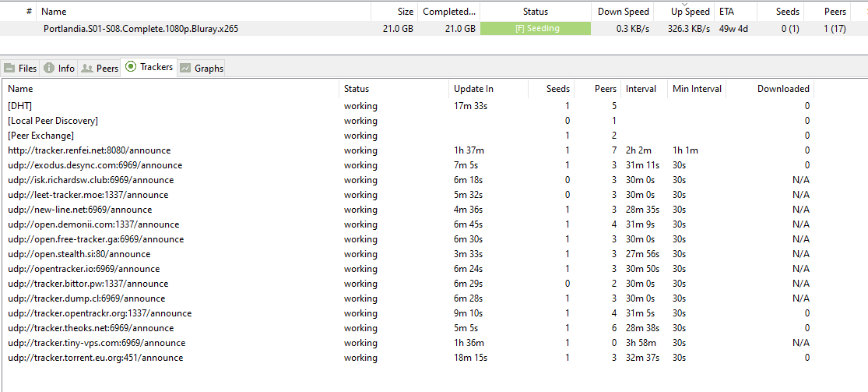Viewport: 868px width, 392px height.
Task: Open the Files tab
Action: point(20,69)
